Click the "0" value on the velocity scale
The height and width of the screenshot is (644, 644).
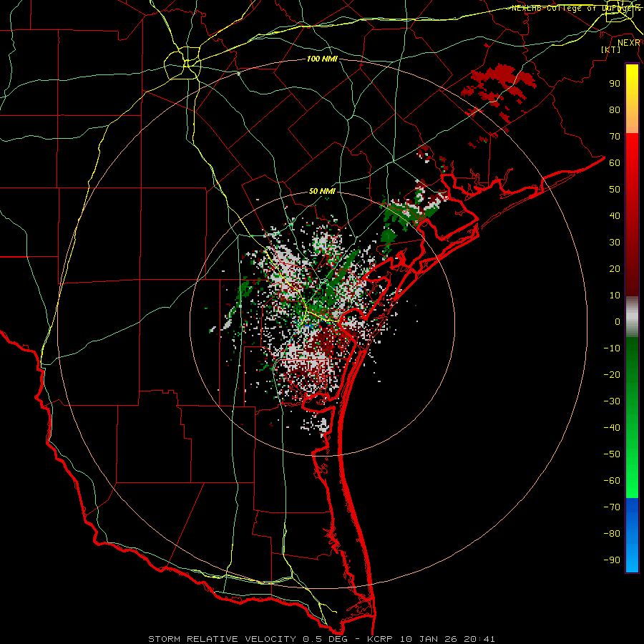[x=618, y=322]
